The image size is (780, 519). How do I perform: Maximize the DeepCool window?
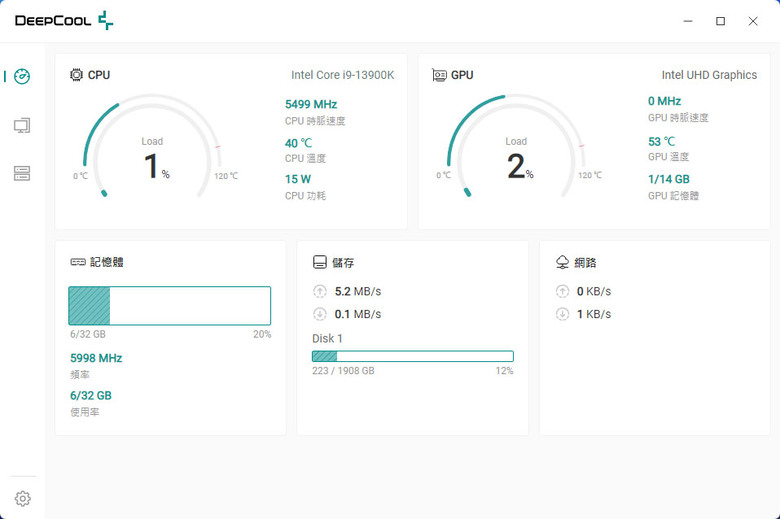coord(720,21)
